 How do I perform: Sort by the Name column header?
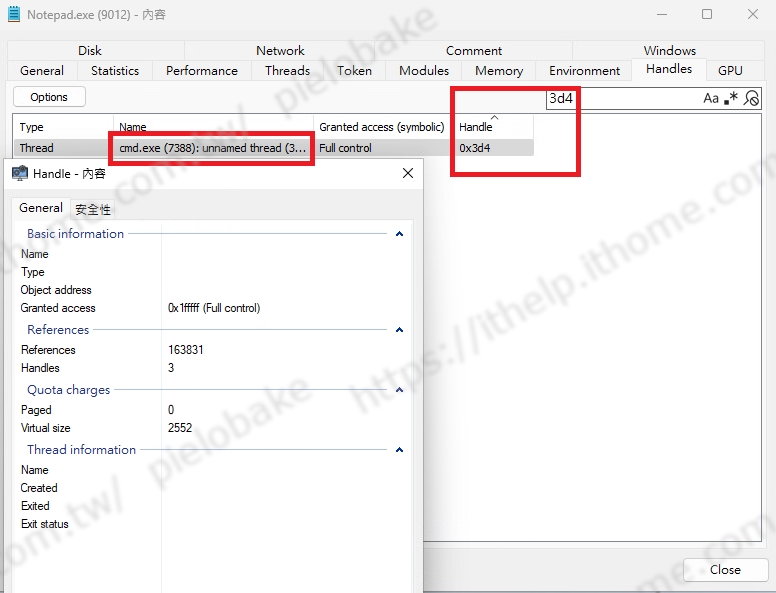click(213, 127)
